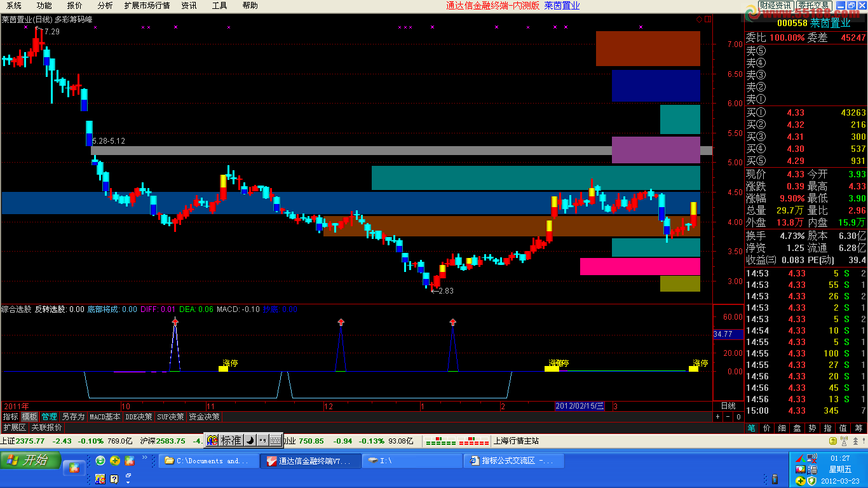Screen dimensions: 868x488
Task: Click the 财经资讯 button
Action: pos(775,6)
